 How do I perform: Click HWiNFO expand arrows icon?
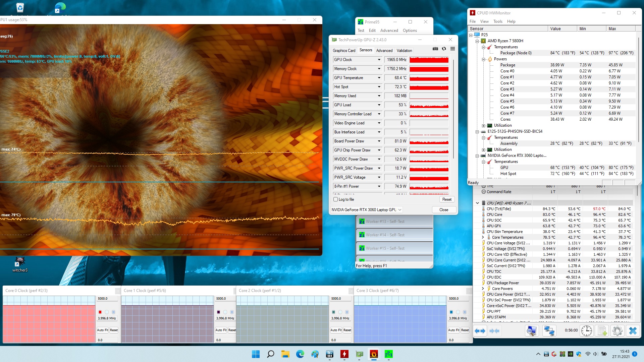(480, 331)
